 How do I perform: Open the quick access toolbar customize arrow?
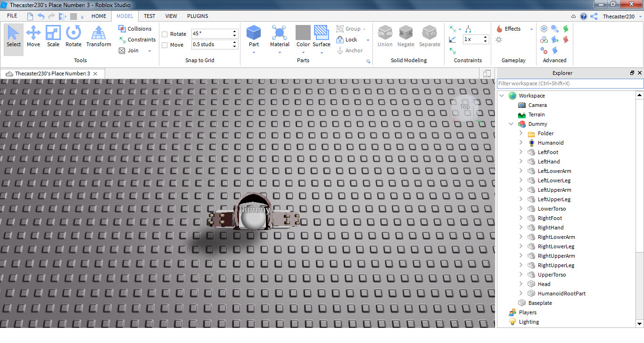[82, 16]
